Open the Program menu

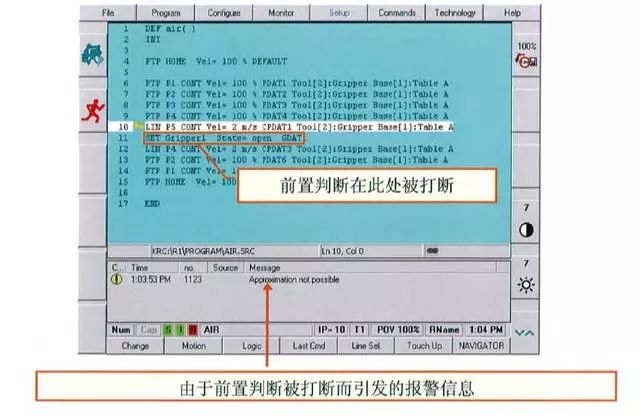(x=166, y=13)
